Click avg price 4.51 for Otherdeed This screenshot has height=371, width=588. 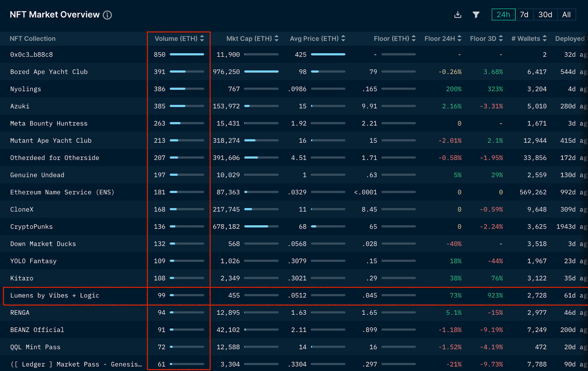click(x=299, y=158)
